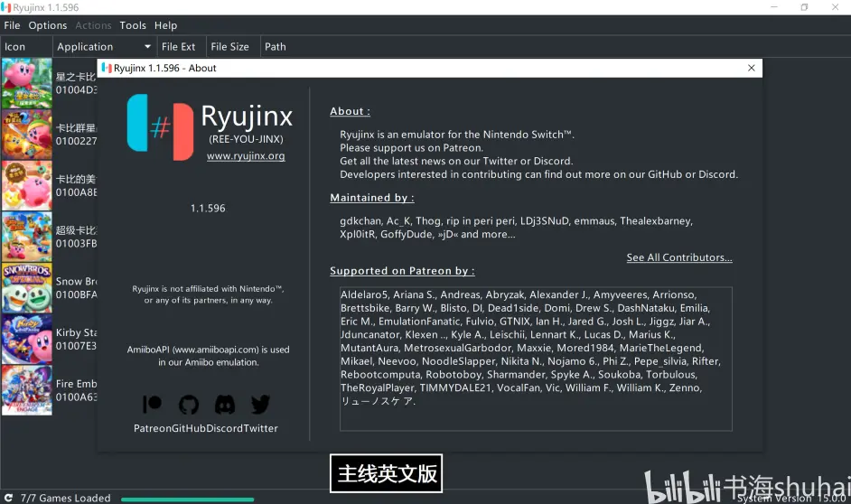Click the Supported on Patreon by: heading
Viewport: 851px width, 504px height.
[x=402, y=271]
